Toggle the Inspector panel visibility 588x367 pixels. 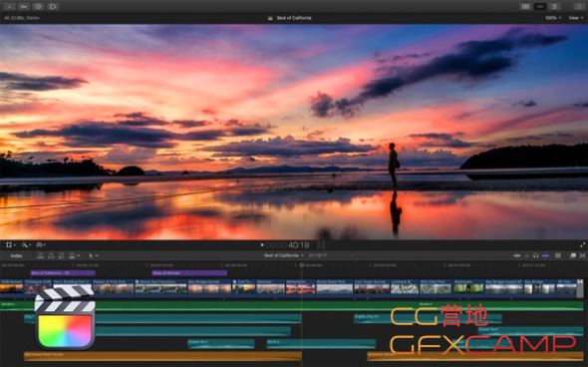click(554, 6)
